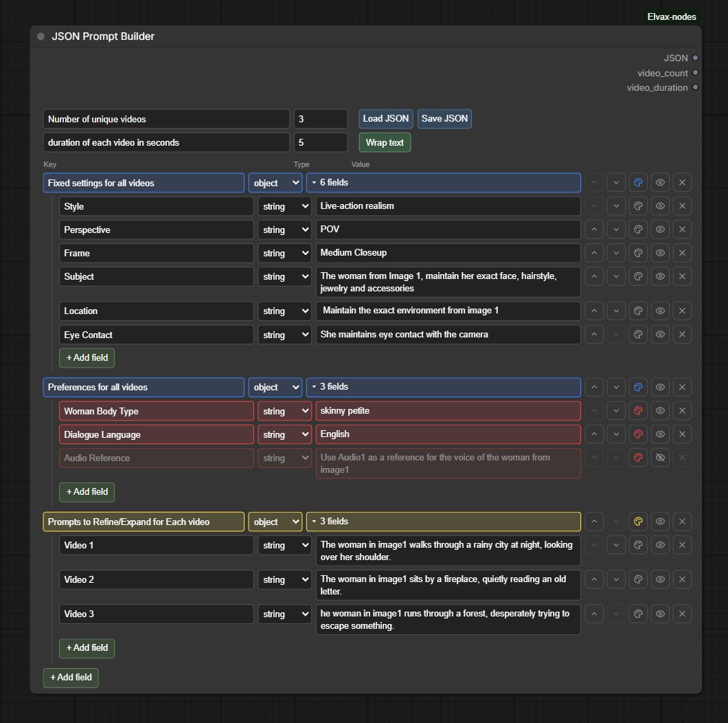This screenshot has width=728, height=723.
Task: Collapse the 6 fields group
Action: (444, 183)
